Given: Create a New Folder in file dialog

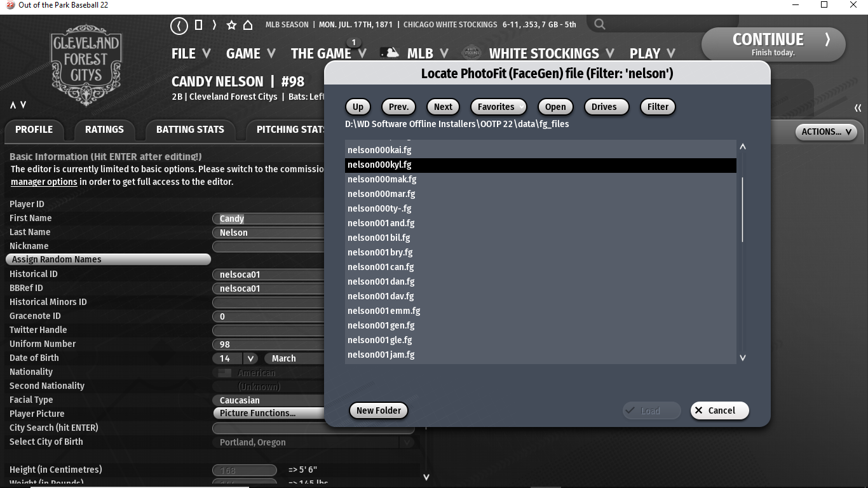Looking at the screenshot, I should (x=379, y=410).
